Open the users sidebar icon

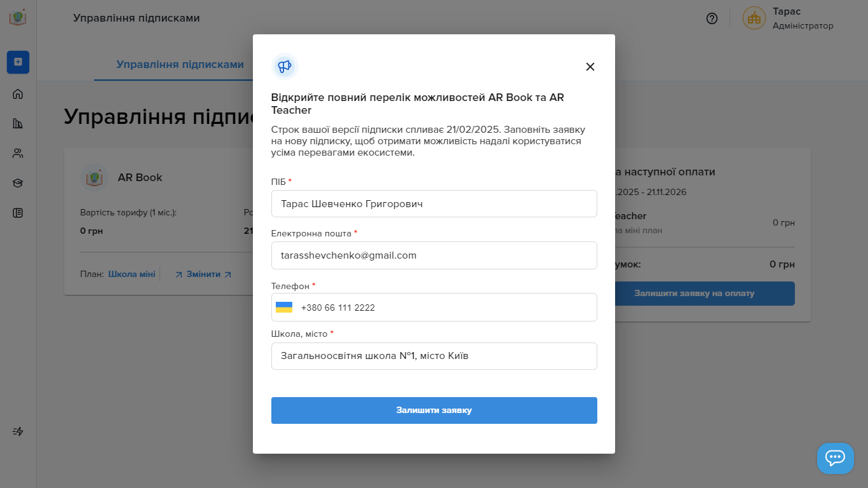click(x=18, y=153)
